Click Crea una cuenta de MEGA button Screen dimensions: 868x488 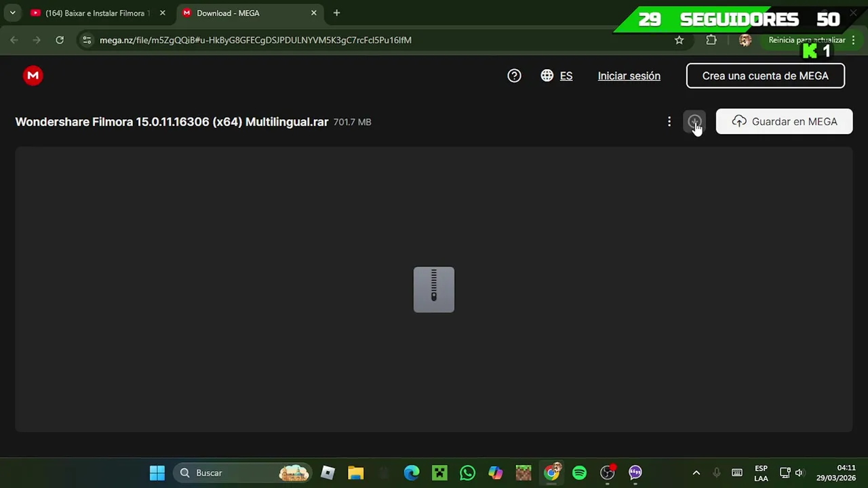tap(765, 76)
